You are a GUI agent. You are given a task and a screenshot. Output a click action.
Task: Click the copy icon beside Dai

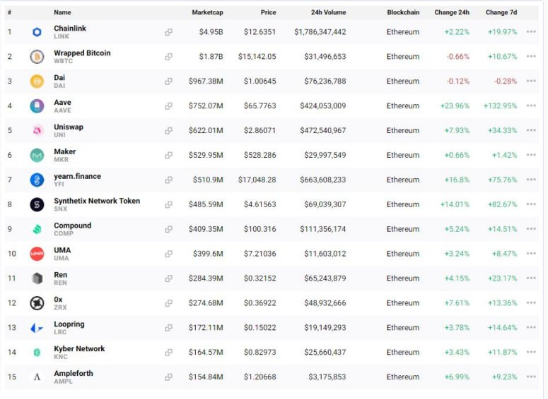[168, 81]
